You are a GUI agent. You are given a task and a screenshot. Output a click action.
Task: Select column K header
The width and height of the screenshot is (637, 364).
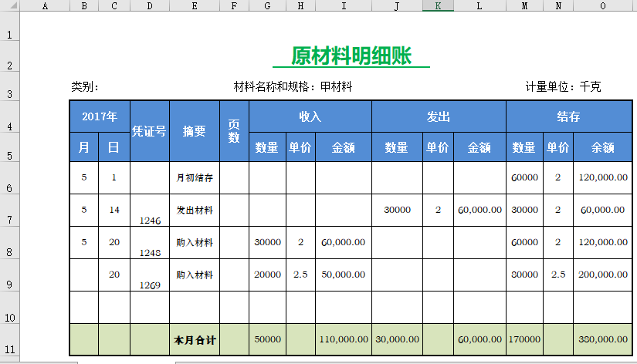pyautogui.click(x=438, y=6)
